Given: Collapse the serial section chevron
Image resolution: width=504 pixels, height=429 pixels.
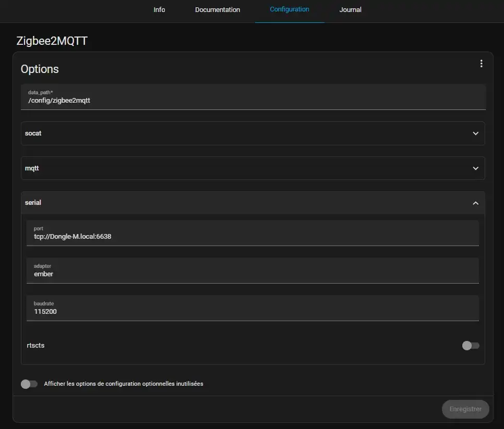Looking at the screenshot, I should 475,203.
